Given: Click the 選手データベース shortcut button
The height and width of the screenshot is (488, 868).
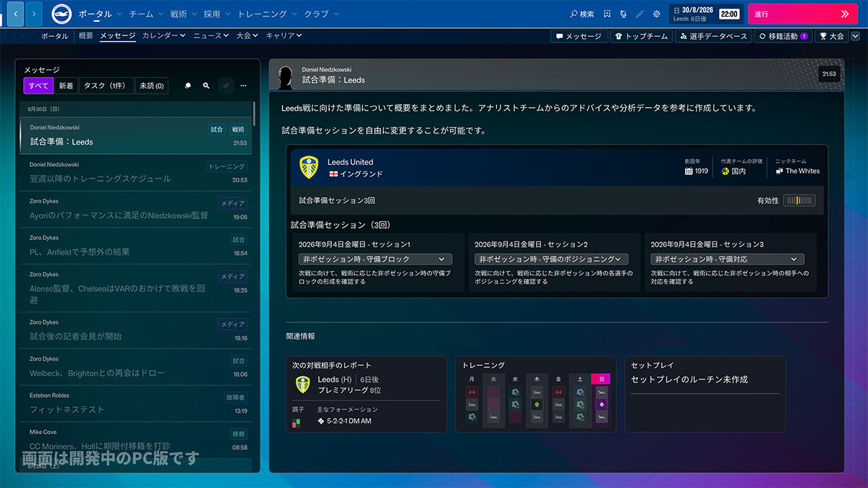Looking at the screenshot, I should click(713, 36).
